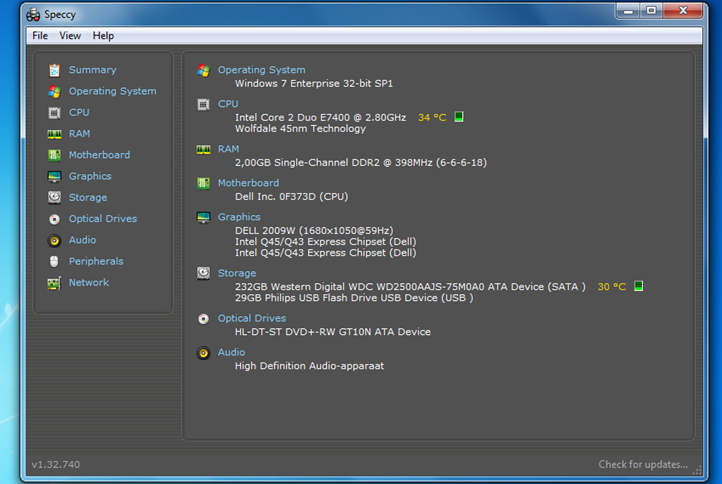Click the Storage hard drive sidebar icon
The height and width of the screenshot is (484, 722).
(x=54, y=198)
